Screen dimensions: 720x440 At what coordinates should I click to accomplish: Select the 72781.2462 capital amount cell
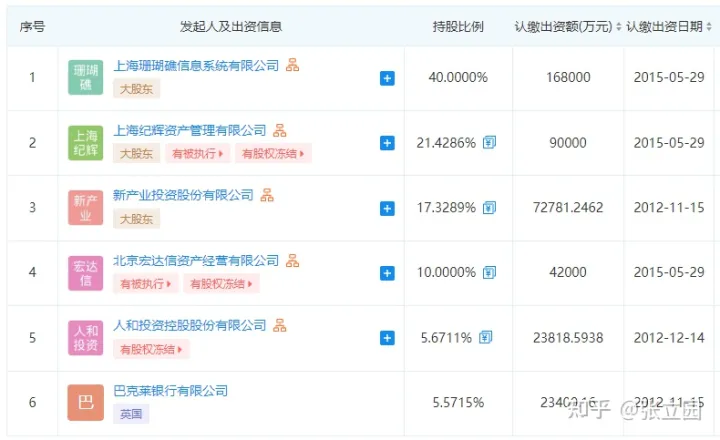[x=568, y=208]
